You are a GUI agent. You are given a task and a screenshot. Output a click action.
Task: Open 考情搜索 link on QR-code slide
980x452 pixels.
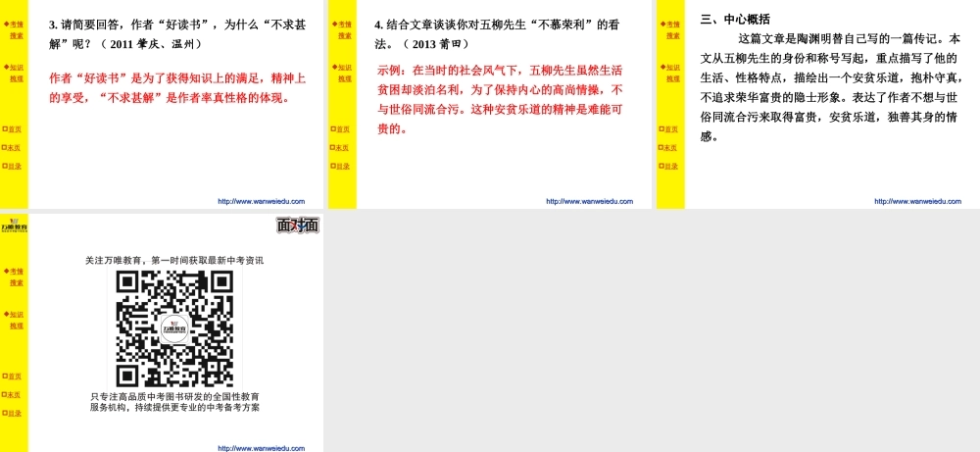(16, 276)
